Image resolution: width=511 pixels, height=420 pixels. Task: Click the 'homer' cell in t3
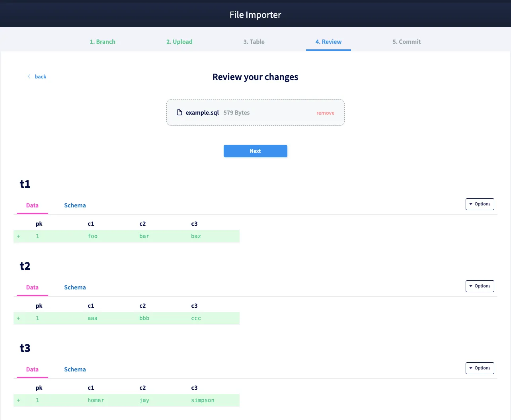coord(96,400)
